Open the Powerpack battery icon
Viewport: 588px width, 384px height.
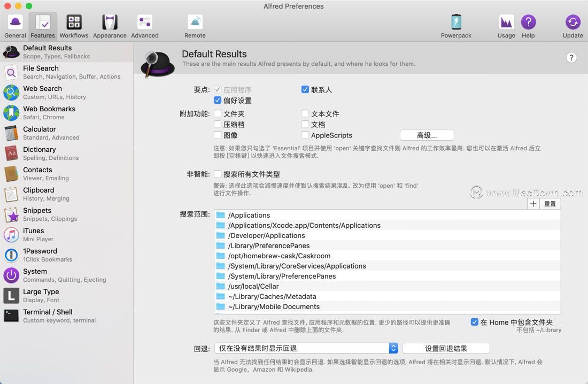[456, 27]
